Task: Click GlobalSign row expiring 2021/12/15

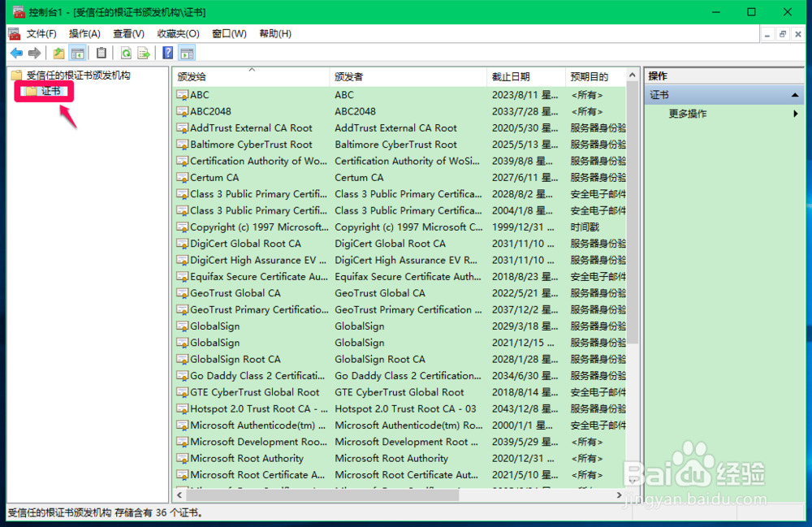Action: 400,343
